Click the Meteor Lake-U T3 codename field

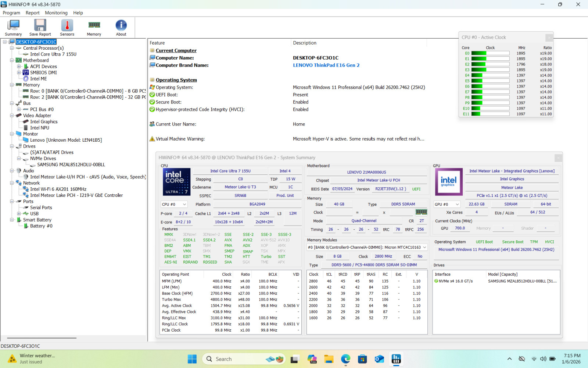240,187
